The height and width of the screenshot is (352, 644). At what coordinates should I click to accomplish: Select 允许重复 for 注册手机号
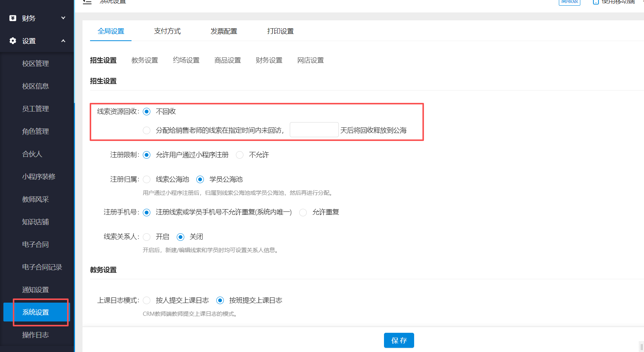click(x=303, y=212)
